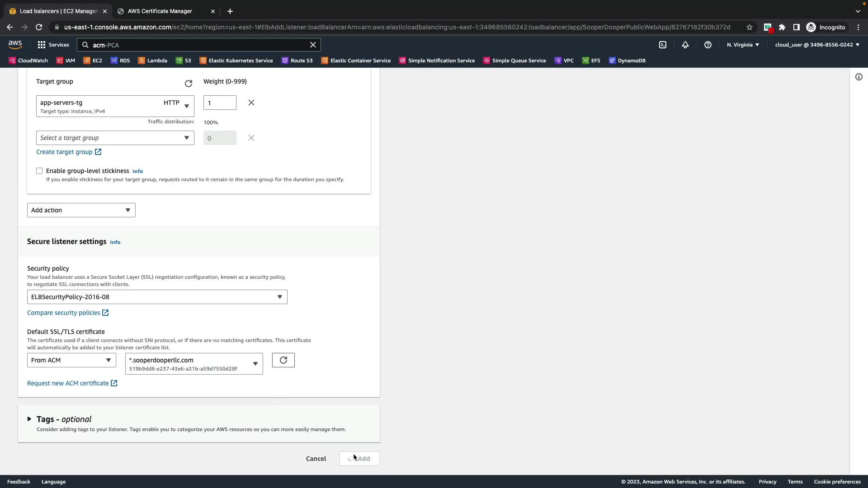Viewport: 868px width, 488px height.
Task: Open the S3 bookmark shortcut
Action: pyautogui.click(x=184, y=61)
